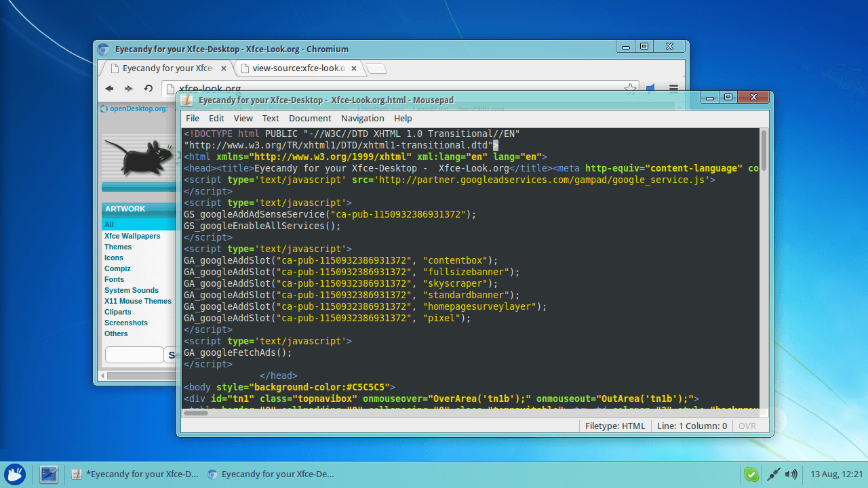Screen dimensions: 868x488
Task: Open a new tab in Chromium
Action: pyautogui.click(x=377, y=68)
